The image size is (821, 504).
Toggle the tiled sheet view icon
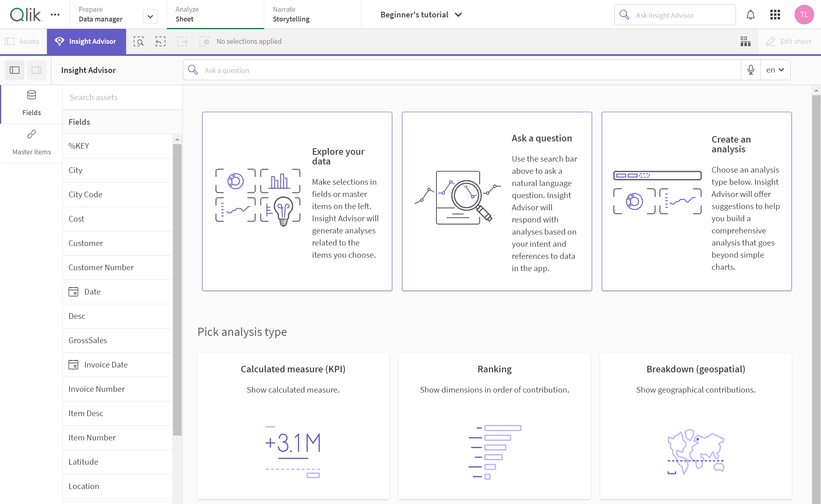[x=746, y=41]
